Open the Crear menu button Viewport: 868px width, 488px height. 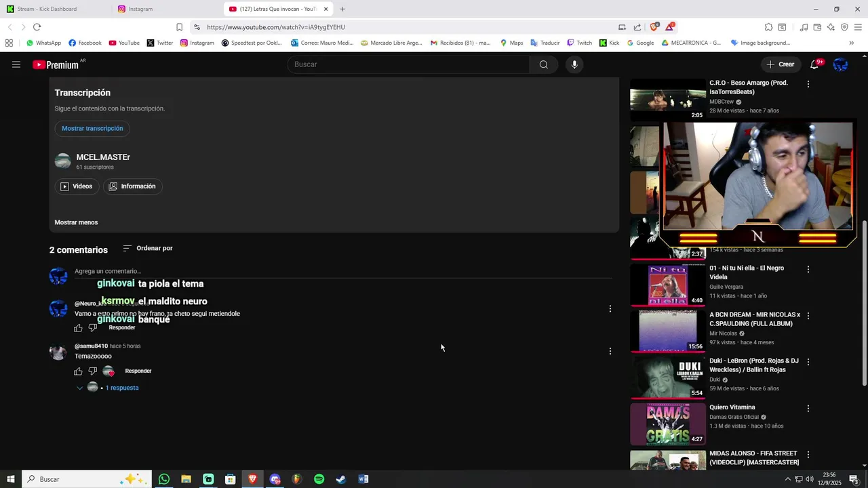click(x=781, y=64)
